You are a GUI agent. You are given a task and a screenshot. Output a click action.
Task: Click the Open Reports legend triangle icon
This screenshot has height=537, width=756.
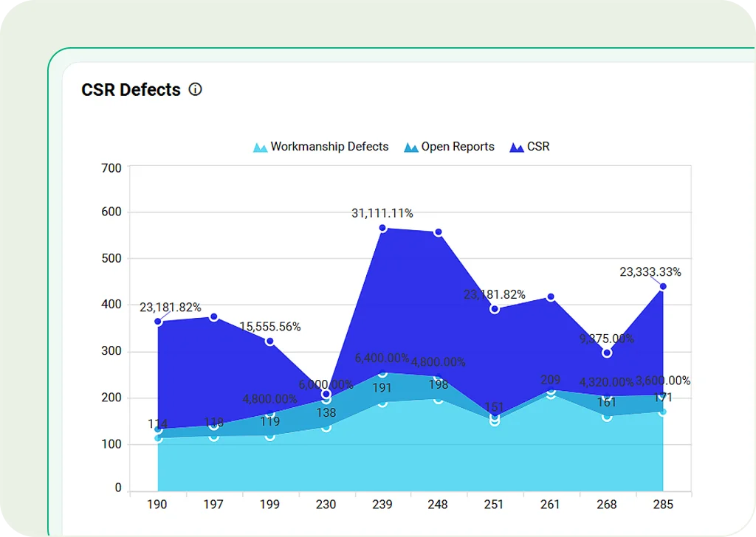410,148
